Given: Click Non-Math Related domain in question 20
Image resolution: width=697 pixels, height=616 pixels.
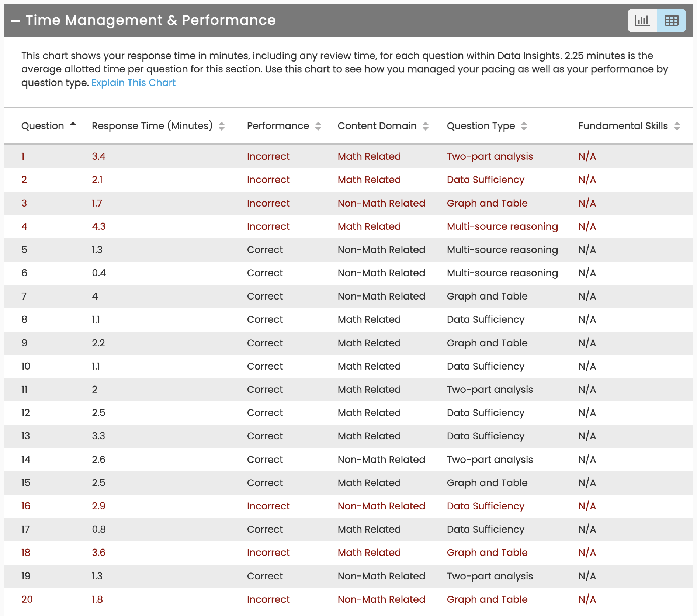Looking at the screenshot, I should 381,599.
